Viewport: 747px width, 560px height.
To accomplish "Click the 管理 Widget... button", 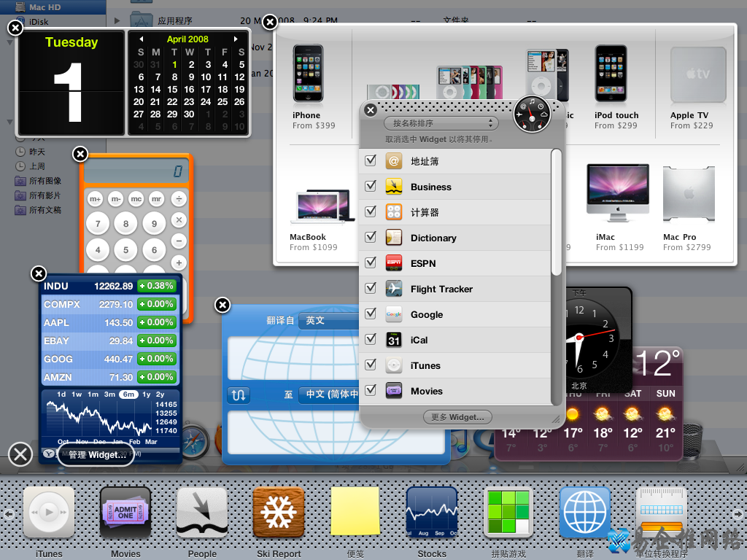I will tap(95, 454).
